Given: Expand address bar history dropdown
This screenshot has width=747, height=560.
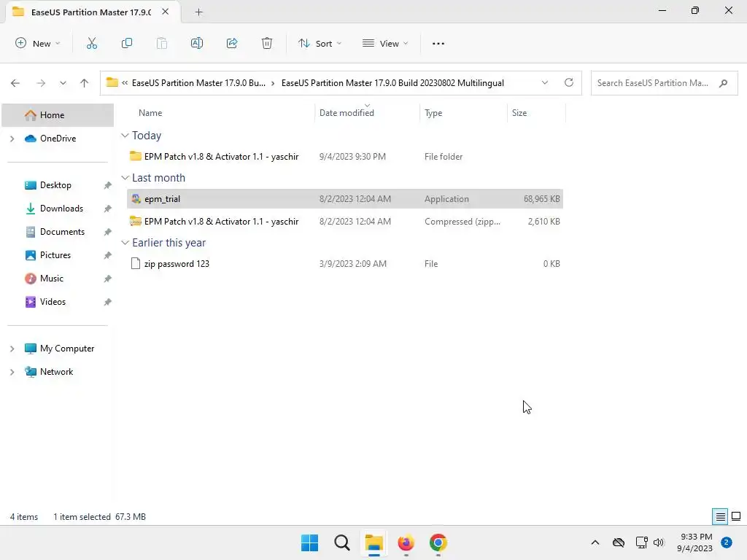Looking at the screenshot, I should coord(544,83).
